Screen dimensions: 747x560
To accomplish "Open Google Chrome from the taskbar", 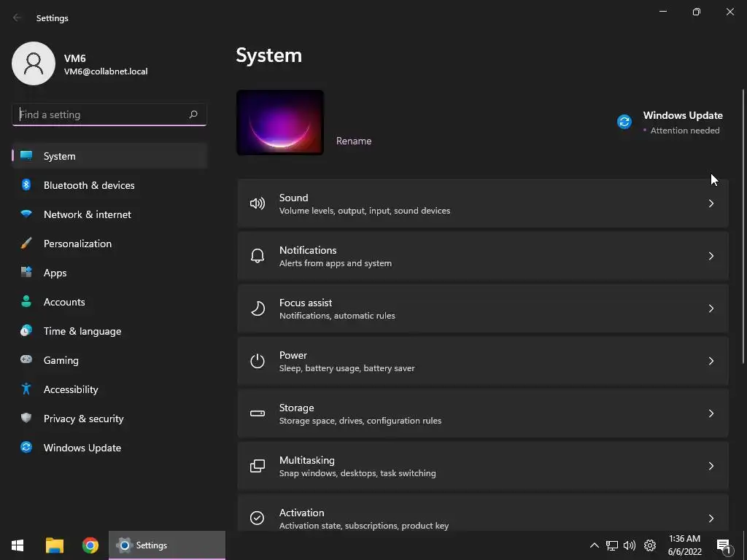I will (x=90, y=545).
